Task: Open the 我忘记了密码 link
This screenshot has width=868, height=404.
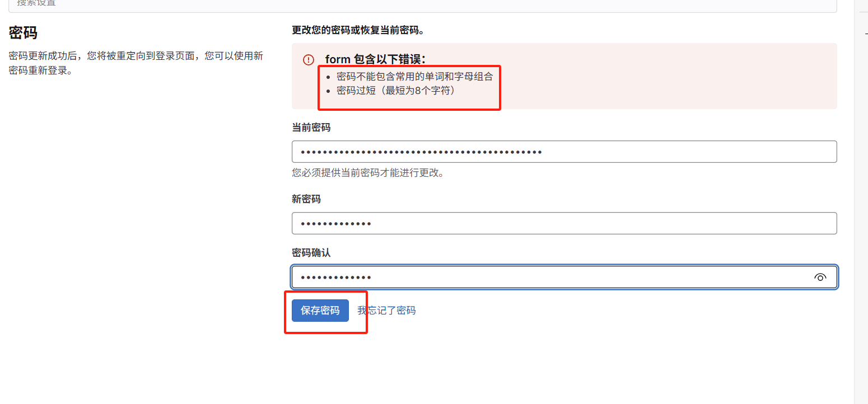Action: pos(387,311)
